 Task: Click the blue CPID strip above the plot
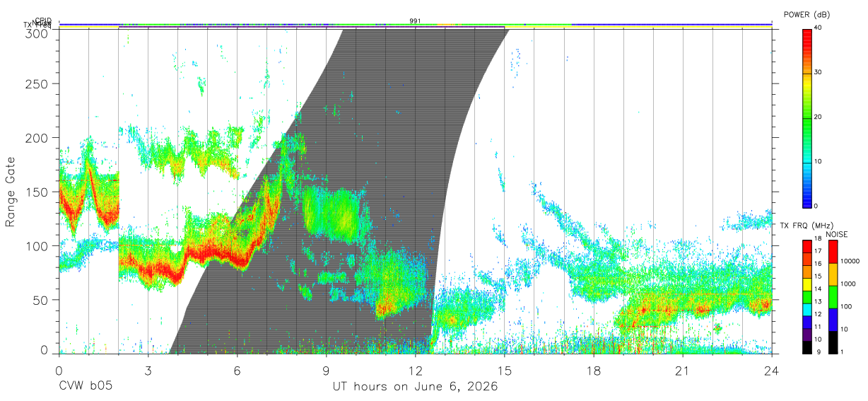416,25
